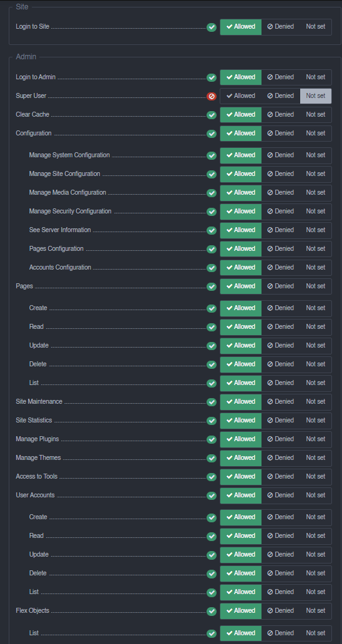Set Manage Themes to Not set
This screenshot has height=644, width=342.
[x=315, y=457]
